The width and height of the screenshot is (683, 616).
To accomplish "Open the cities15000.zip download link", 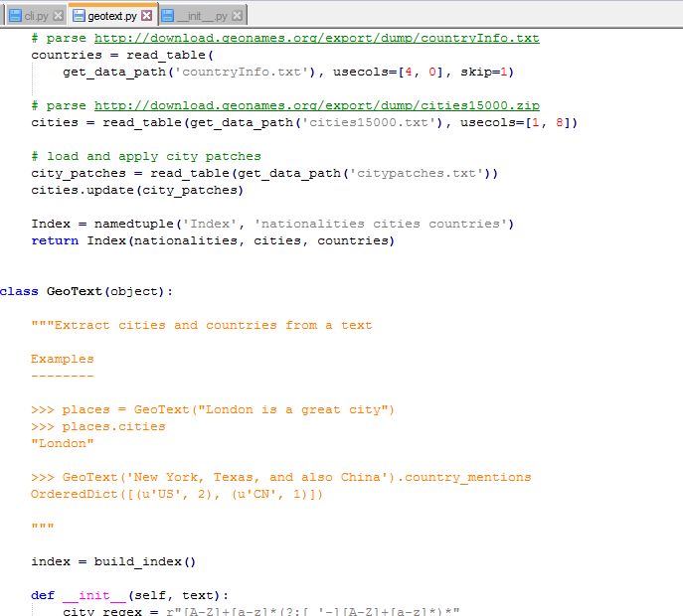I will [317, 105].
